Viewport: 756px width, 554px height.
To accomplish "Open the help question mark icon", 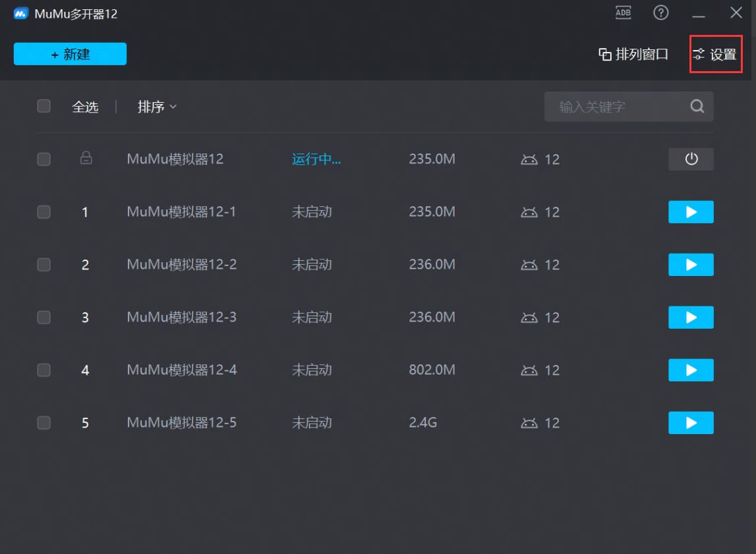I will [x=661, y=13].
